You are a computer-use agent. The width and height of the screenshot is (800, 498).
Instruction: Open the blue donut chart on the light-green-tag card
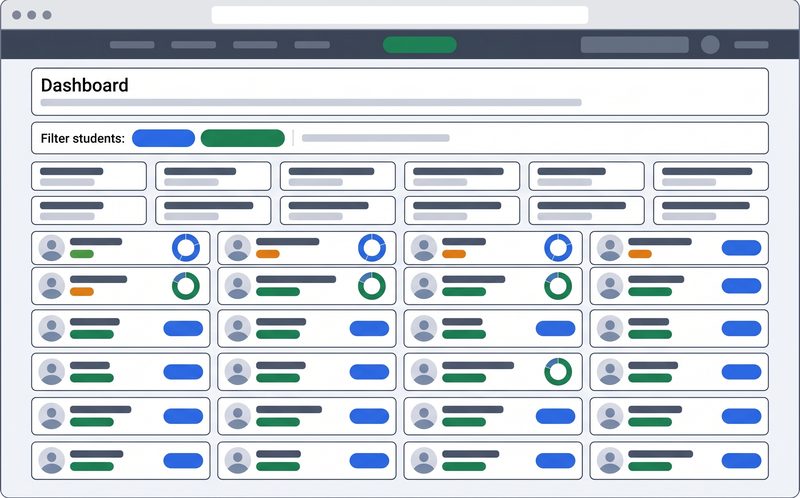186,248
